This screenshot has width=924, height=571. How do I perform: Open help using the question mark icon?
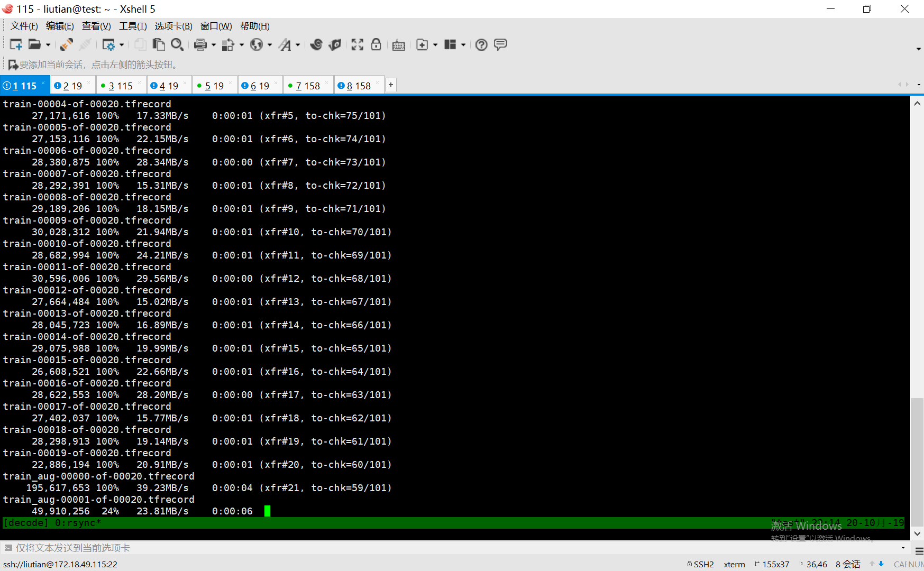pos(481,44)
